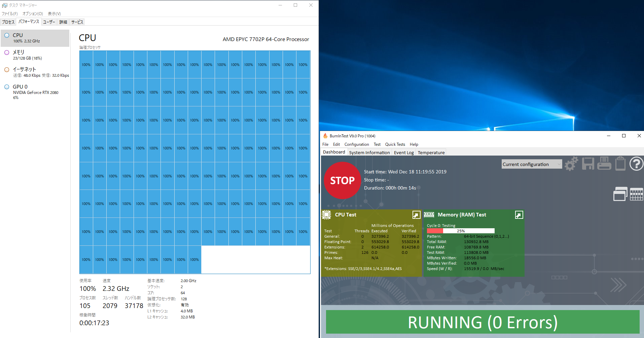
Task: Click the Memory (RAM) Test panel title
Action: [462, 215]
